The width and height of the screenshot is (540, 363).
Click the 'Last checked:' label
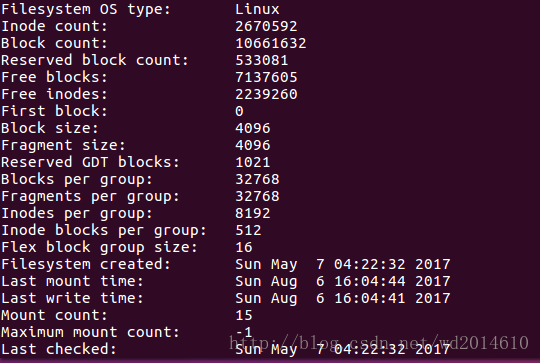pos(59,349)
